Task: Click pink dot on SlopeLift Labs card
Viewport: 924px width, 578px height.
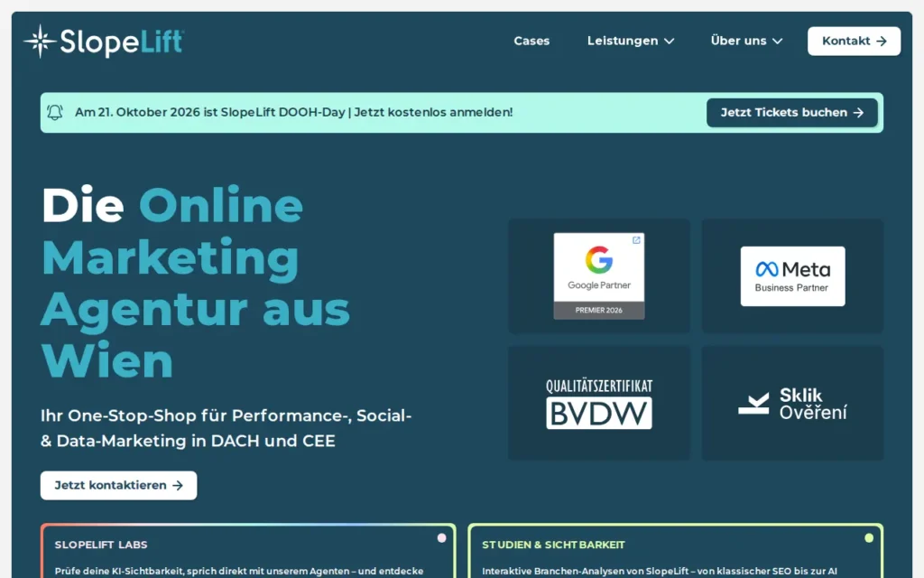Action: 441,538
